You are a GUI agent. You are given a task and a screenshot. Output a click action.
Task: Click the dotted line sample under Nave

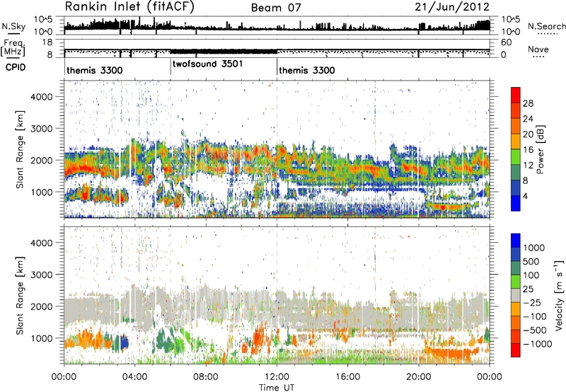coord(538,57)
